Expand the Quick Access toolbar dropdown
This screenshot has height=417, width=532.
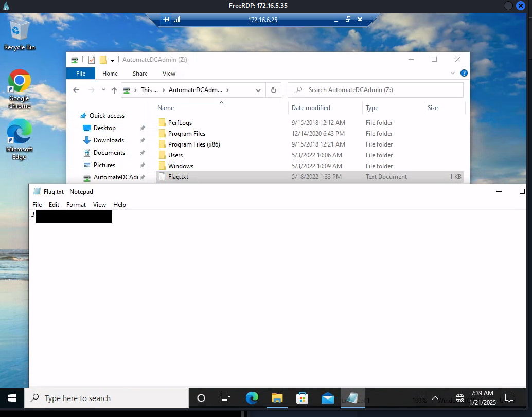click(113, 60)
